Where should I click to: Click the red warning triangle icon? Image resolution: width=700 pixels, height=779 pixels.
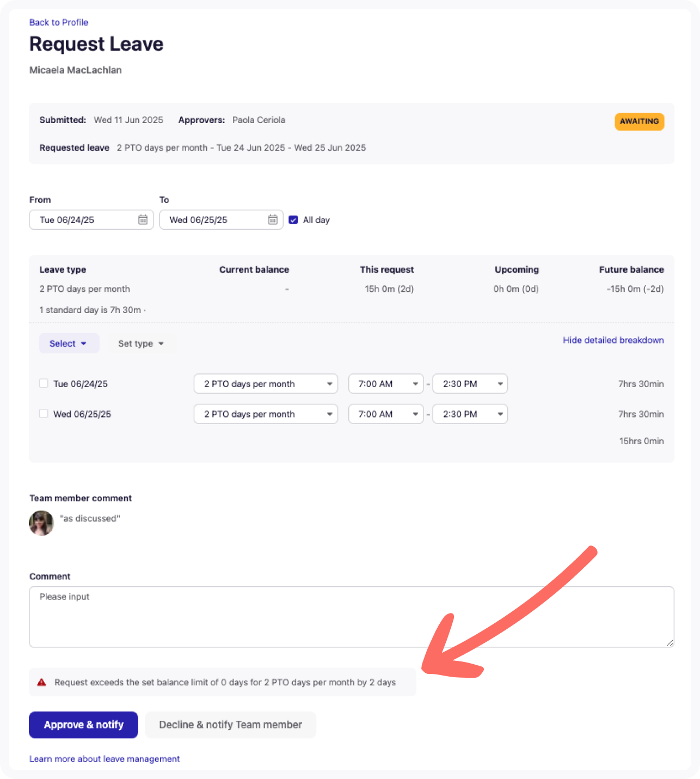[x=41, y=682]
